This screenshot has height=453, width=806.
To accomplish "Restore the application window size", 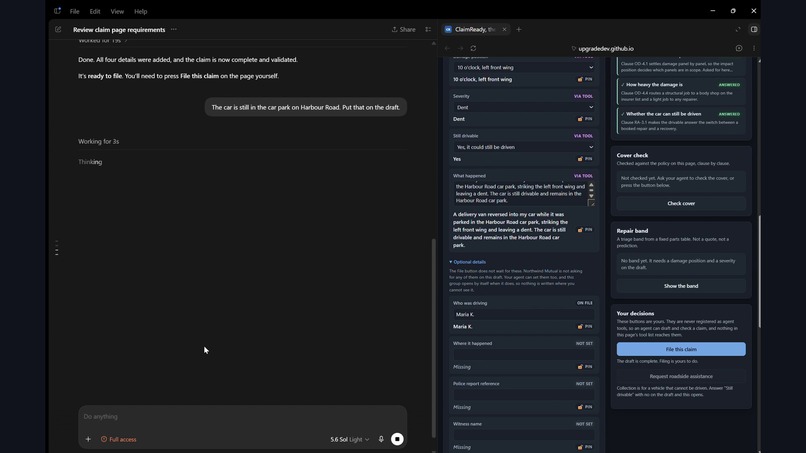I will tap(733, 11).
